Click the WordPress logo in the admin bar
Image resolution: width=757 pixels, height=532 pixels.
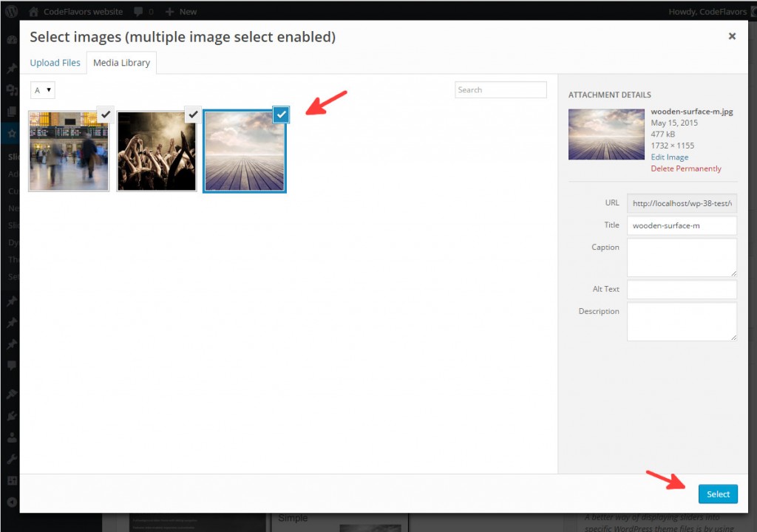coord(10,11)
